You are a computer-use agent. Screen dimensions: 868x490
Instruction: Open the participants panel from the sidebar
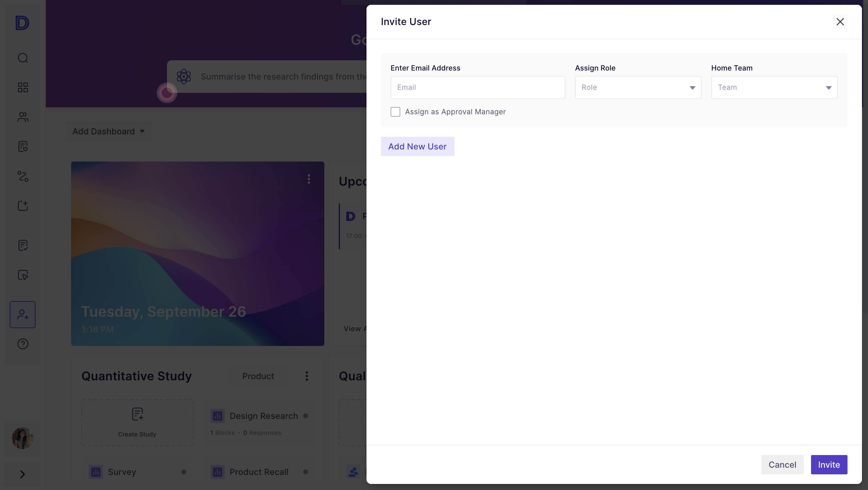pos(22,117)
